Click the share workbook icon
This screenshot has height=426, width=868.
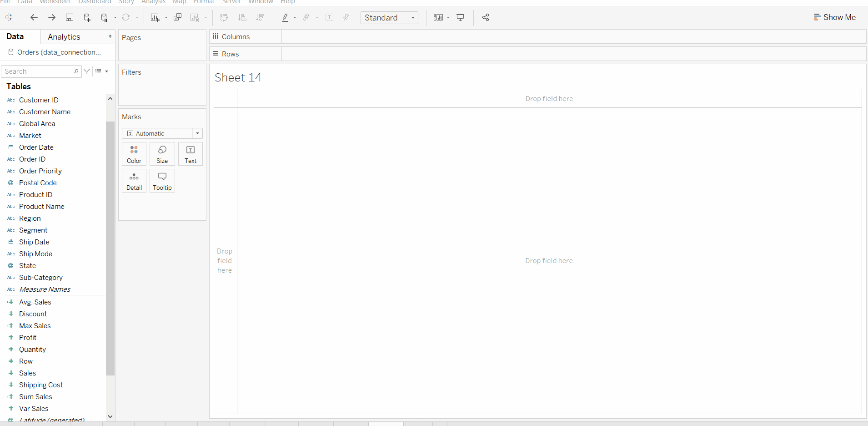[x=486, y=17]
